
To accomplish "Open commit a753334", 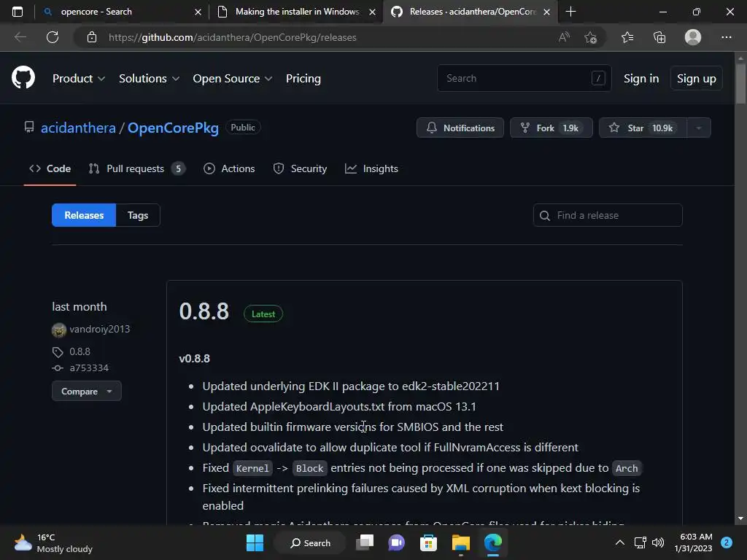I will coord(88,368).
